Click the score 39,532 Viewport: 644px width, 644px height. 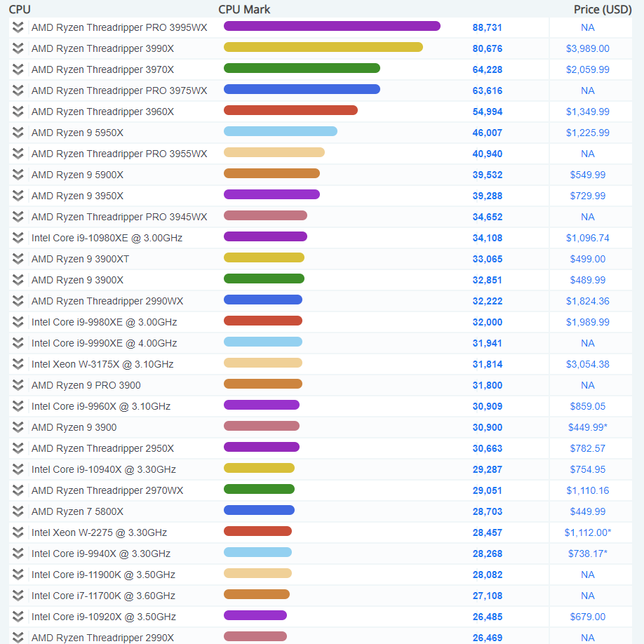(487, 175)
